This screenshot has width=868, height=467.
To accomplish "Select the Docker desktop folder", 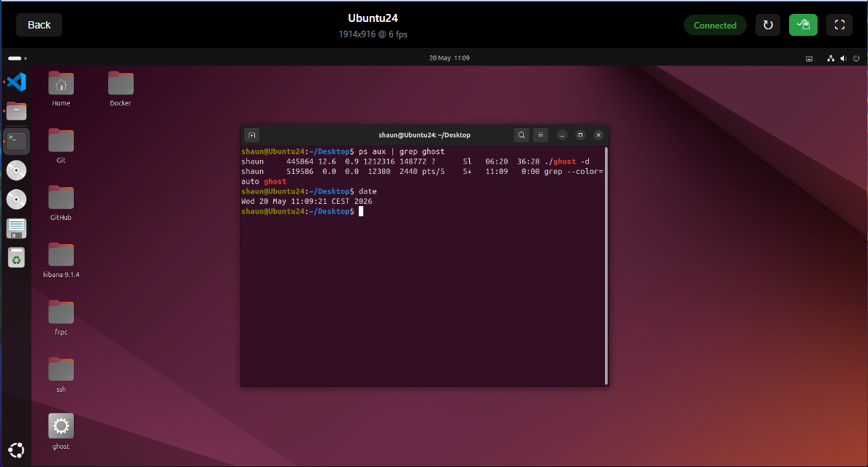I will click(x=121, y=88).
